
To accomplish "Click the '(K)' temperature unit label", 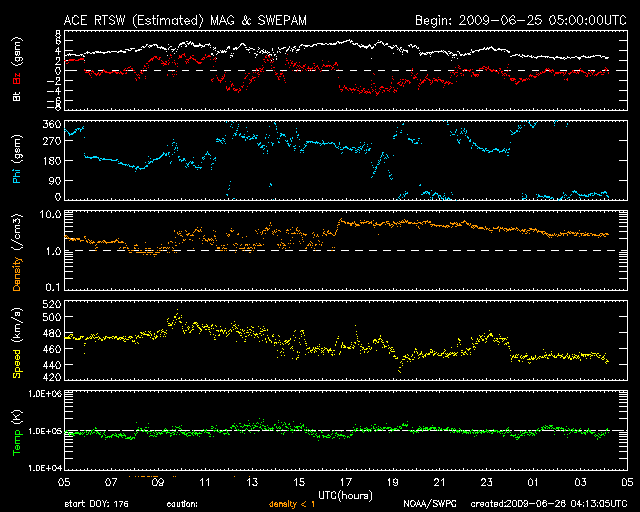I will point(18,417).
